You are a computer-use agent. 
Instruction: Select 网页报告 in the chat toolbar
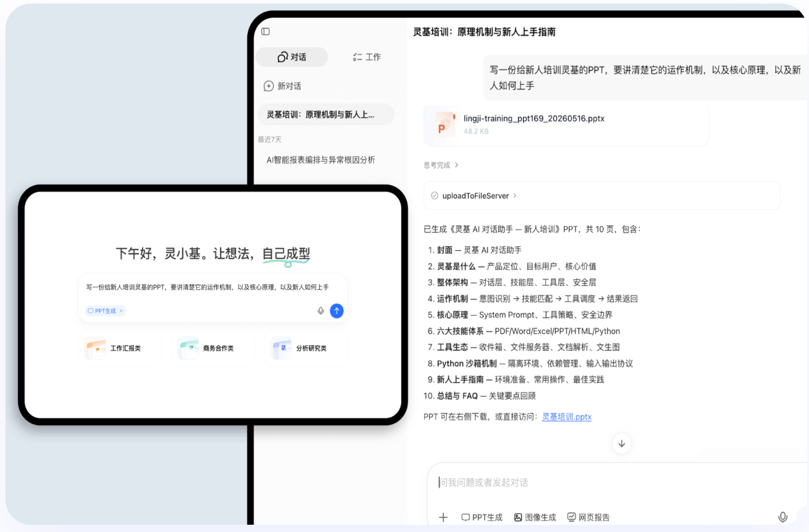(588, 517)
